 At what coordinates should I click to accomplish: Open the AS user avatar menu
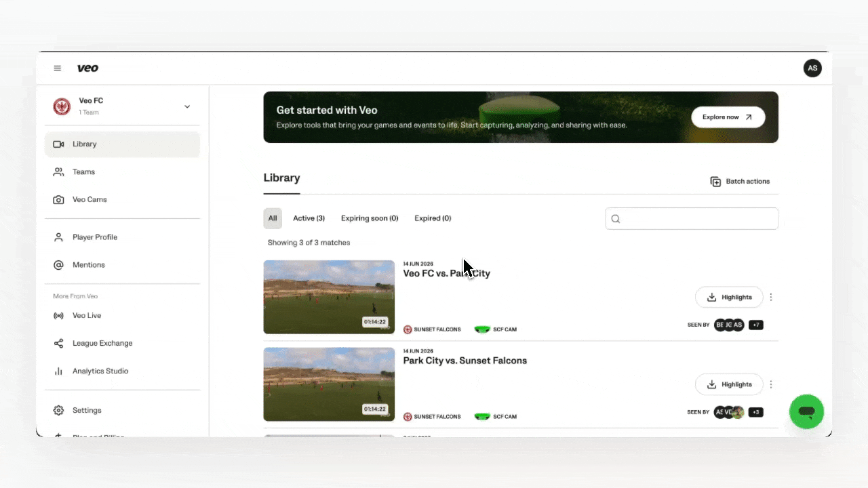tap(812, 68)
